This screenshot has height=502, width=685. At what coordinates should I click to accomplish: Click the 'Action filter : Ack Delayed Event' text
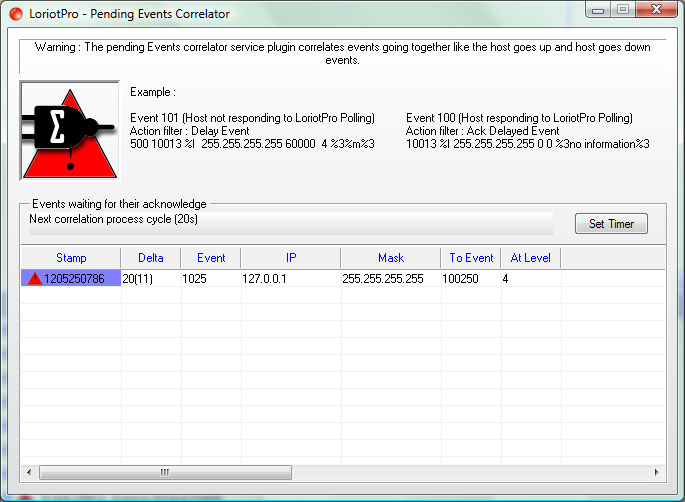pyautogui.click(x=483, y=131)
